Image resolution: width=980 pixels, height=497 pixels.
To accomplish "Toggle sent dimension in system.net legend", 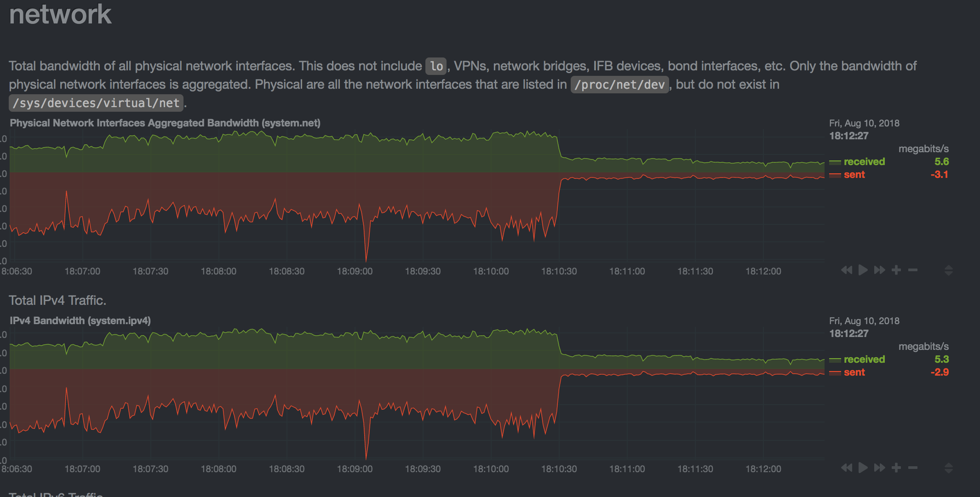I will [x=854, y=175].
